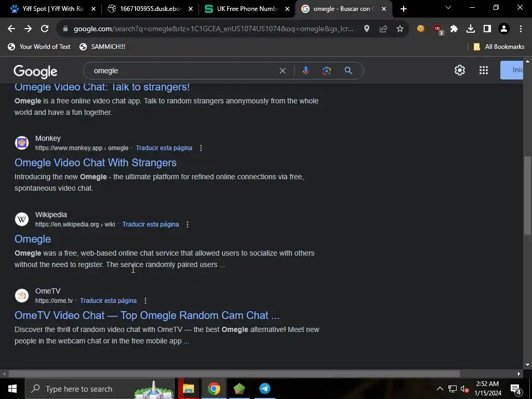Open the uBlock Origin extension
The height and width of the screenshot is (399, 532).
[437, 29]
